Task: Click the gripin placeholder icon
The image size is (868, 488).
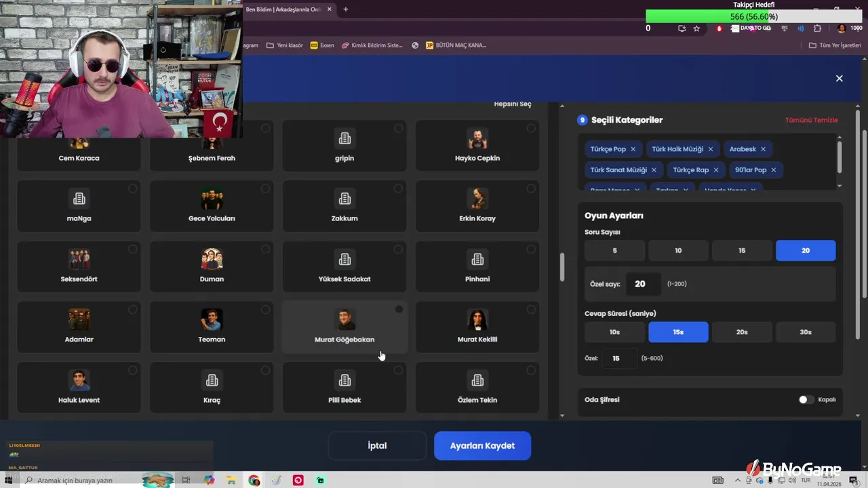Action: (344, 138)
